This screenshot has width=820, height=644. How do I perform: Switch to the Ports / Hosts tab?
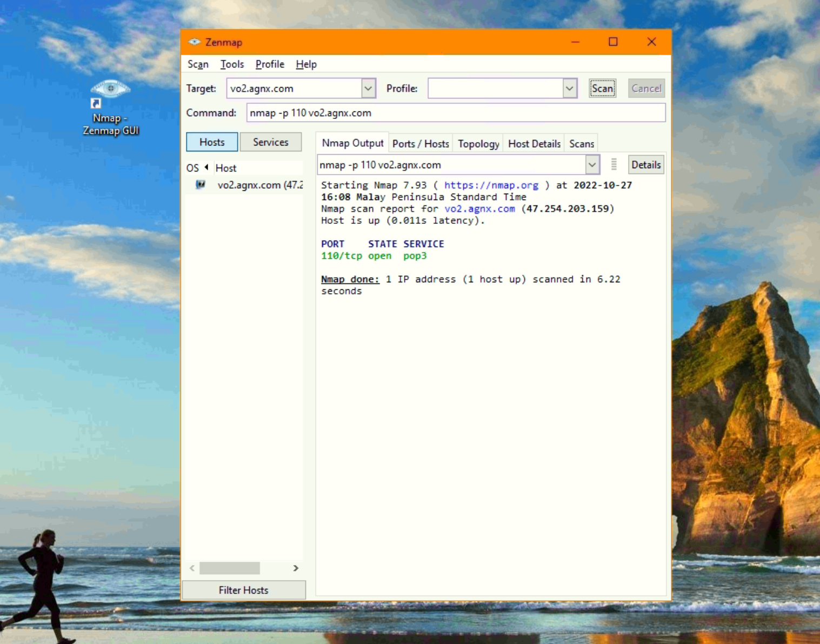(x=421, y=144)
